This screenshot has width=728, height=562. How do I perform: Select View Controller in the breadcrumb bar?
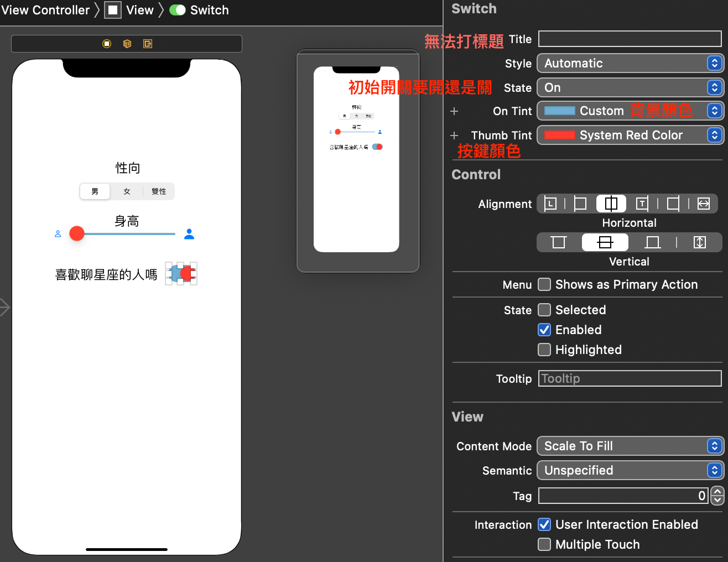click(46, 9)
